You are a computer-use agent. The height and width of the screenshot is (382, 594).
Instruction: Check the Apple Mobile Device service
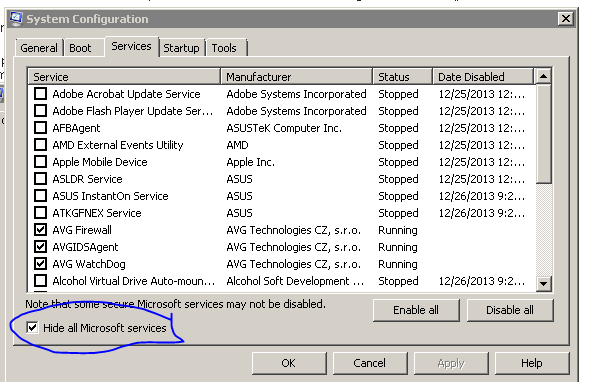pyautogui.click(x=41, y=162)
